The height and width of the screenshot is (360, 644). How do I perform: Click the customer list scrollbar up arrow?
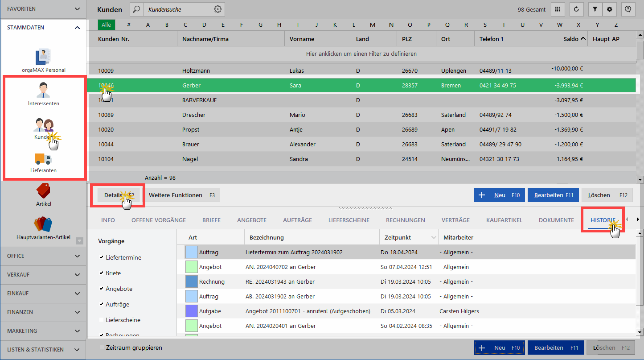point(640,35)
